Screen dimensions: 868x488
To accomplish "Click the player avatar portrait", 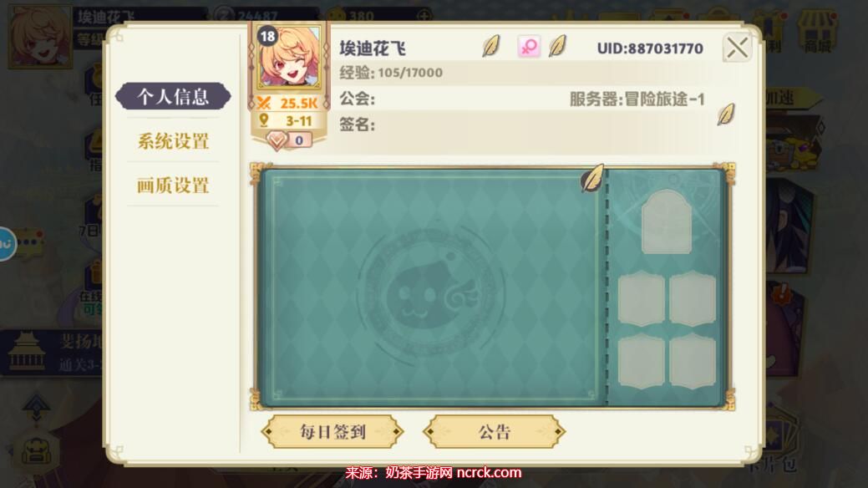I will 288,57.
